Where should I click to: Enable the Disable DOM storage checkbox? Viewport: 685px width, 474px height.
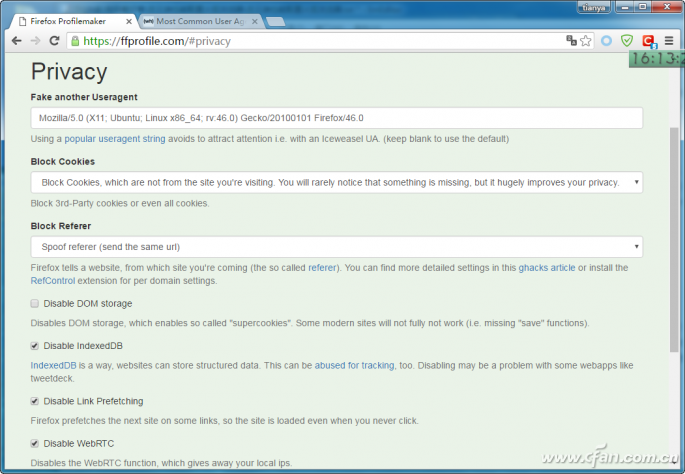click(35, 304)
